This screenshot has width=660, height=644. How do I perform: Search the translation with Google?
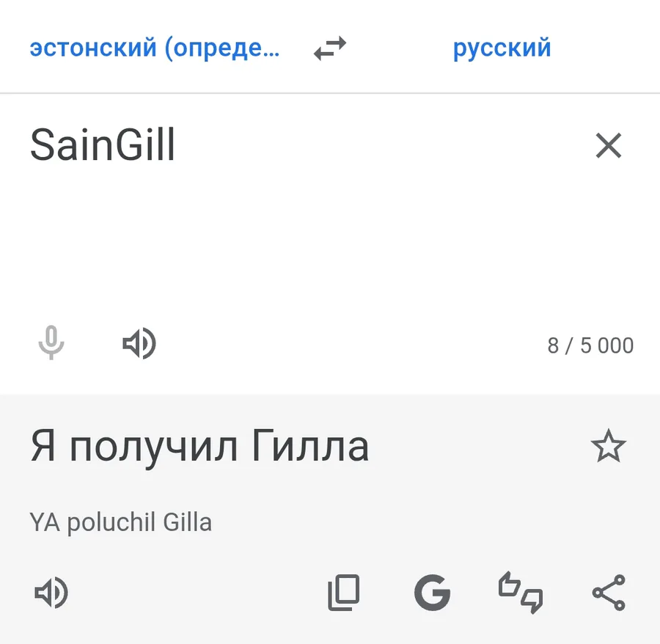[x=432, y=593]
